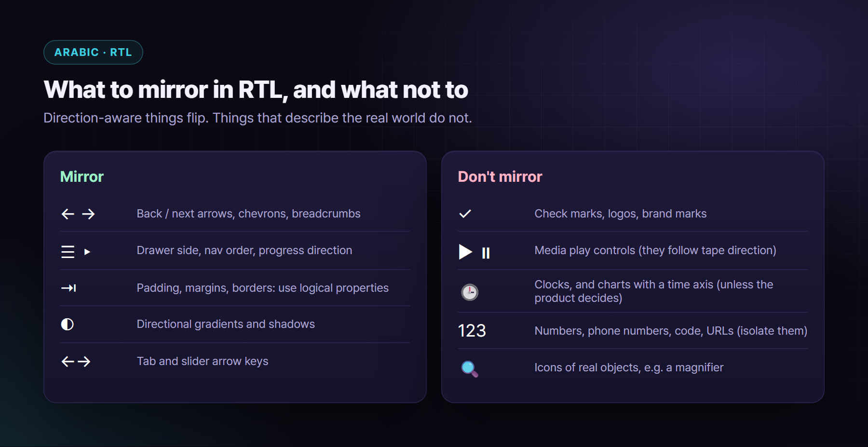
Task: Click the tab-arrow padding icon
Action: (68, 288)
